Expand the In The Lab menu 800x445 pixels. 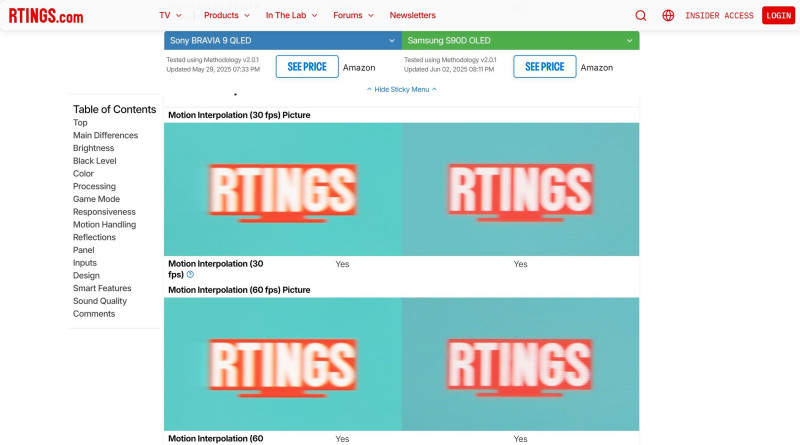[291, 15]
